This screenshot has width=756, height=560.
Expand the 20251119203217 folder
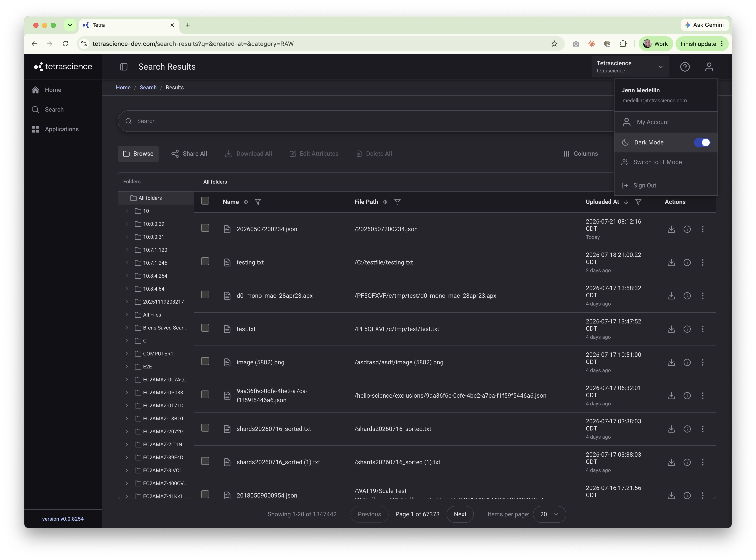(127, 302)
